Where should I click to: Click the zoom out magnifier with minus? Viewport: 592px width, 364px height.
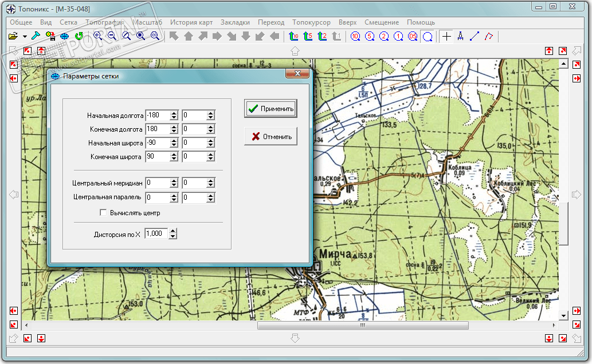tap(112, 36)
